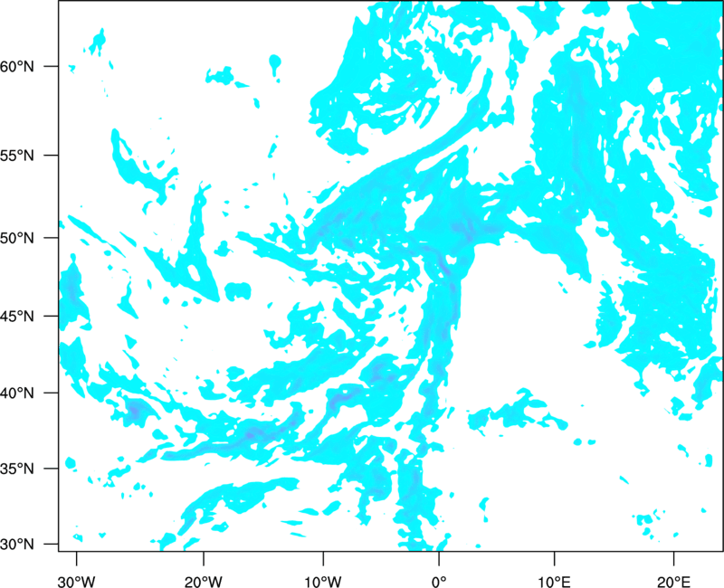The image size is (724, 588).
Task: Click the 20°W longitude label
Action: (x=204, y=582)
